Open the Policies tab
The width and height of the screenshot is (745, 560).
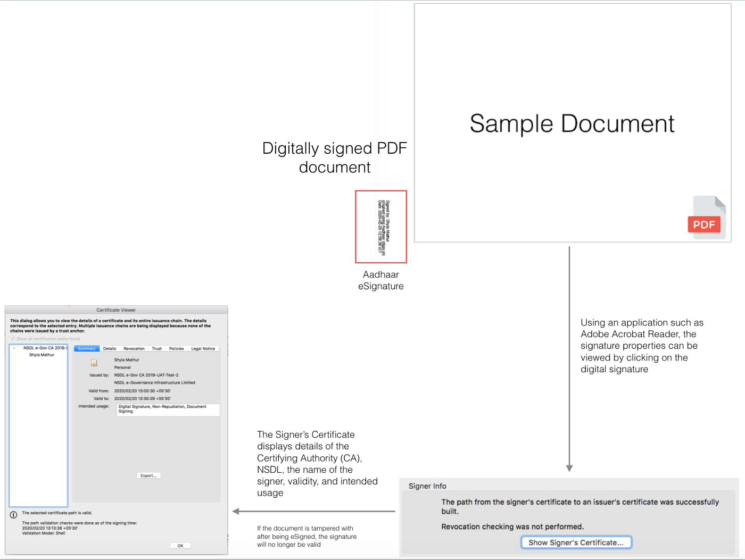click(x=176, y=348)
